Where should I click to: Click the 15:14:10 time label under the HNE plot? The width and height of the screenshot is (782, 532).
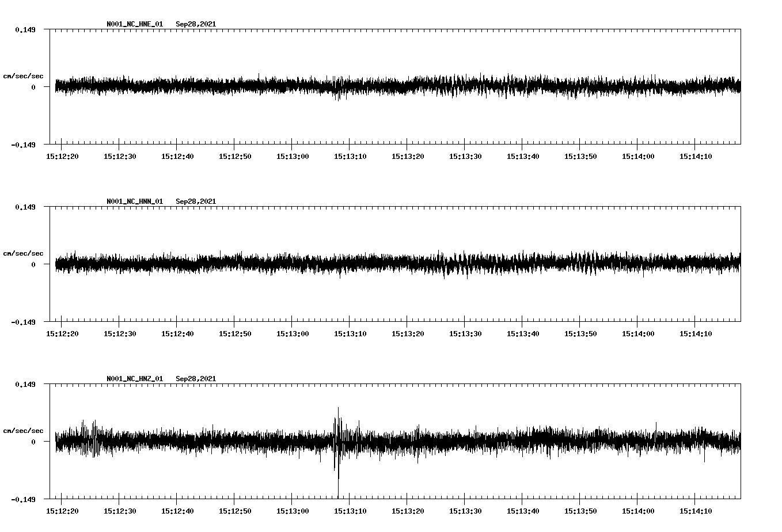(x=696, y=156)
